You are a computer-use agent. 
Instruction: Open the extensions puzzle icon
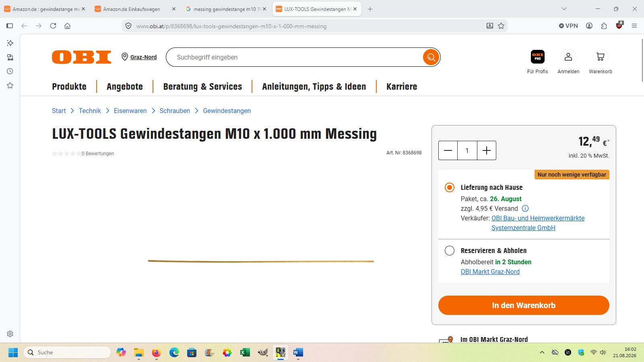[x=604, y=26]
